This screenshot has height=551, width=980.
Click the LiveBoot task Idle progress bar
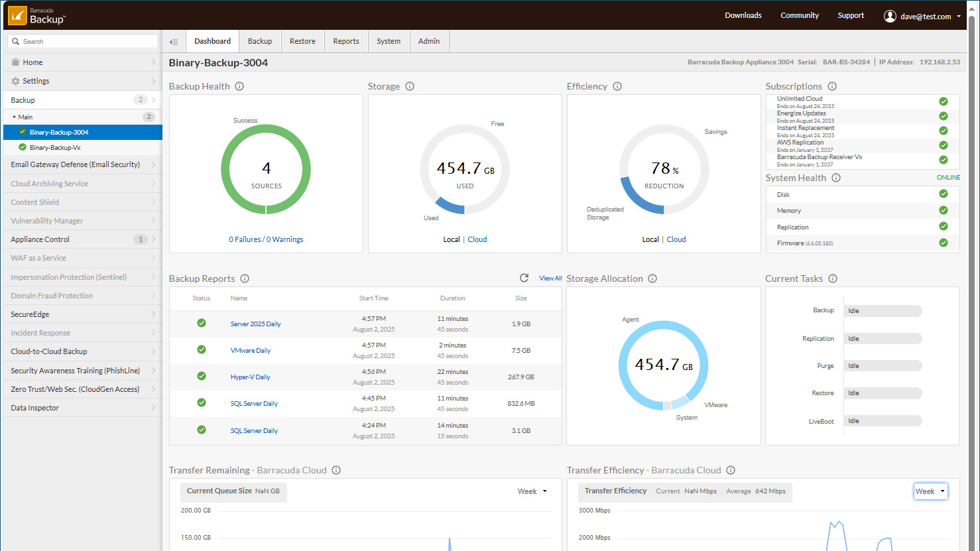click(883, 421)
